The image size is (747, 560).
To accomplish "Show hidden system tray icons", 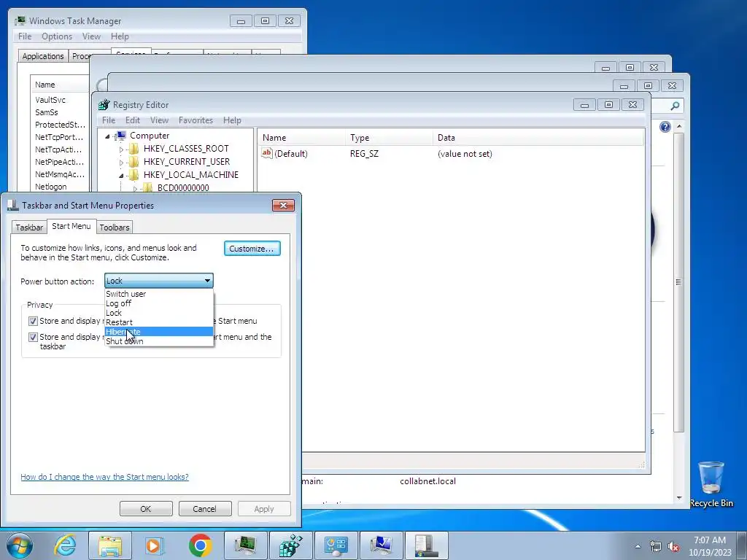I will [x=638, y=546].
